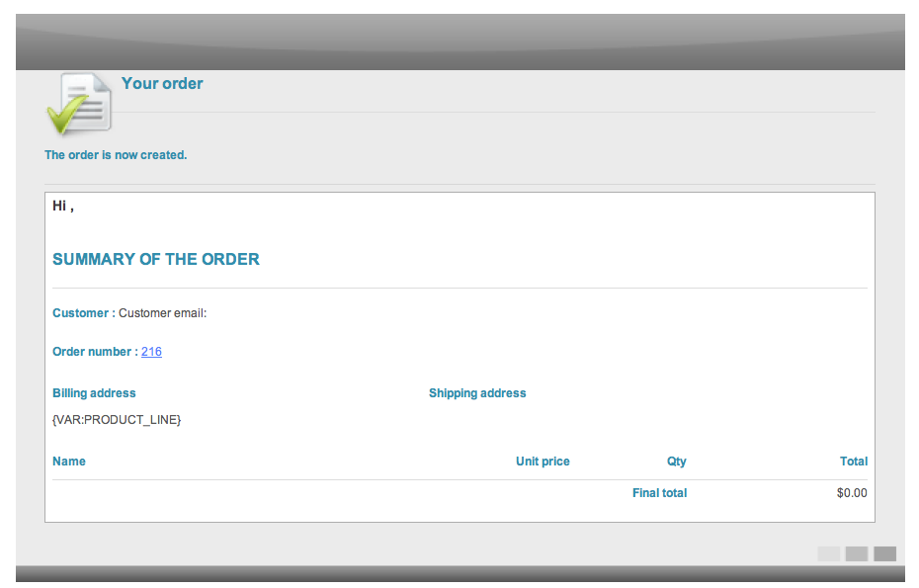Click the "Unit price" column header

click(x=543, y=462)
